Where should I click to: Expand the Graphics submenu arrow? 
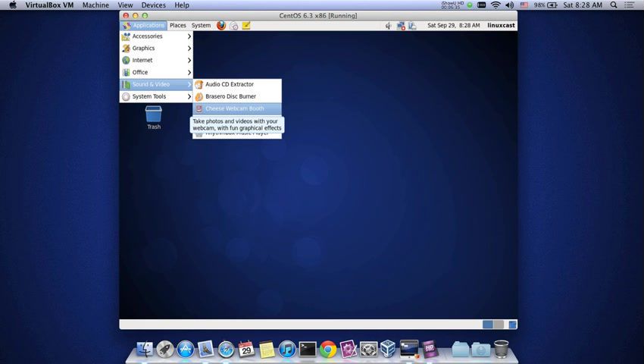pos(189,48)
